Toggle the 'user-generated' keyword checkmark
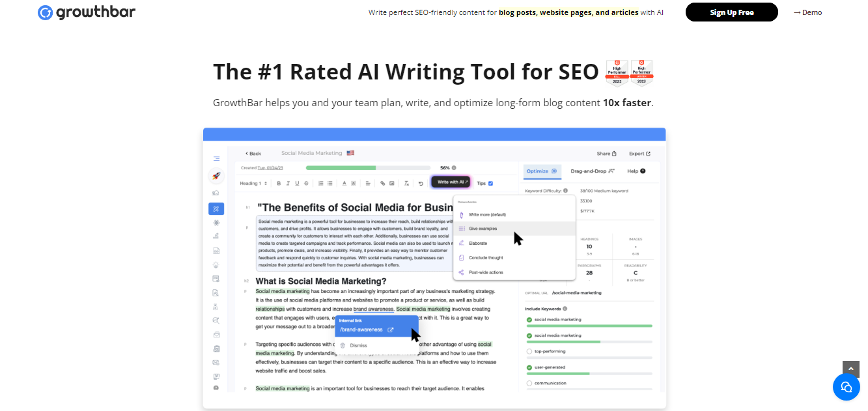 529,367
